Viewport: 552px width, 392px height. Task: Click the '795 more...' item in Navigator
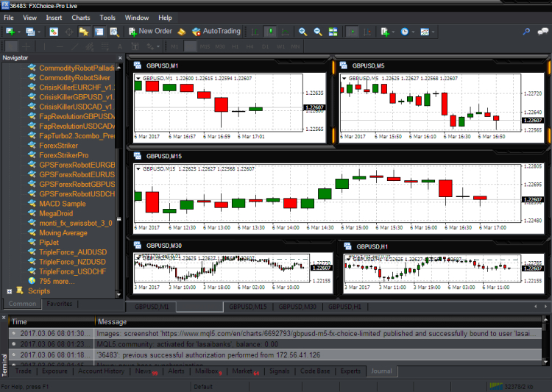(x=56, y=281)
